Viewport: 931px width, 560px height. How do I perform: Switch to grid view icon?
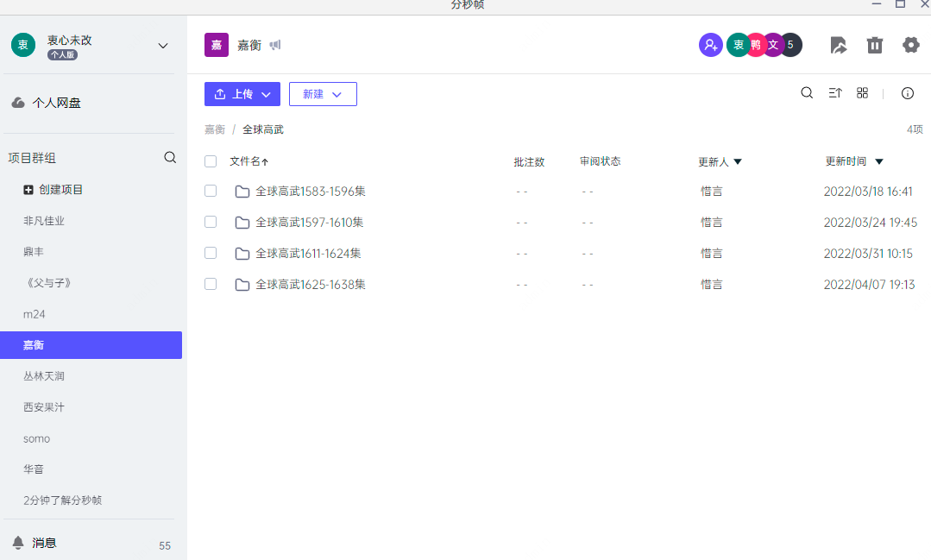coord(862,92)
